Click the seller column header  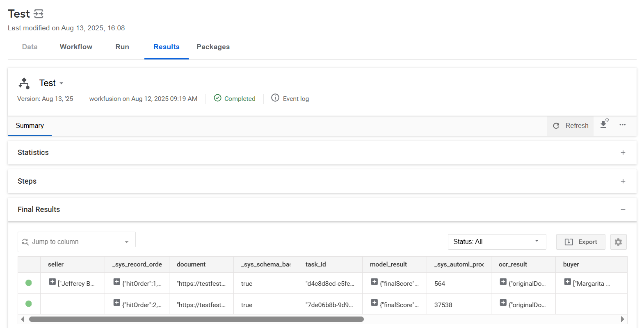click(73, 264)
